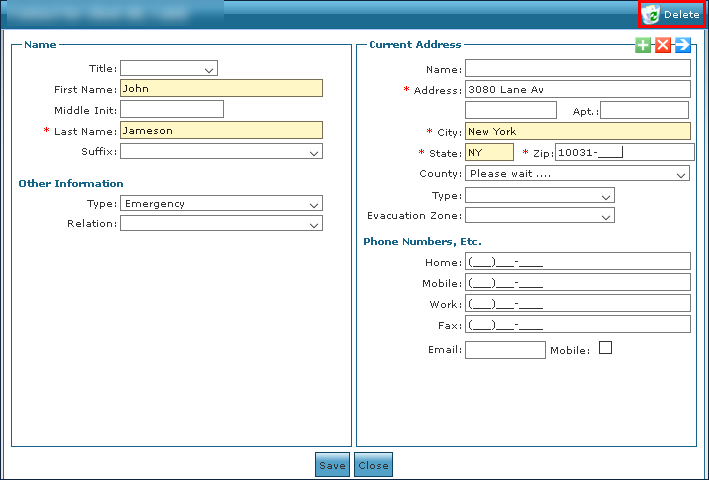This screenshot has height=480, width=709.
Task: Click the Last Name field containing Jameson
Action: (221, 130)
